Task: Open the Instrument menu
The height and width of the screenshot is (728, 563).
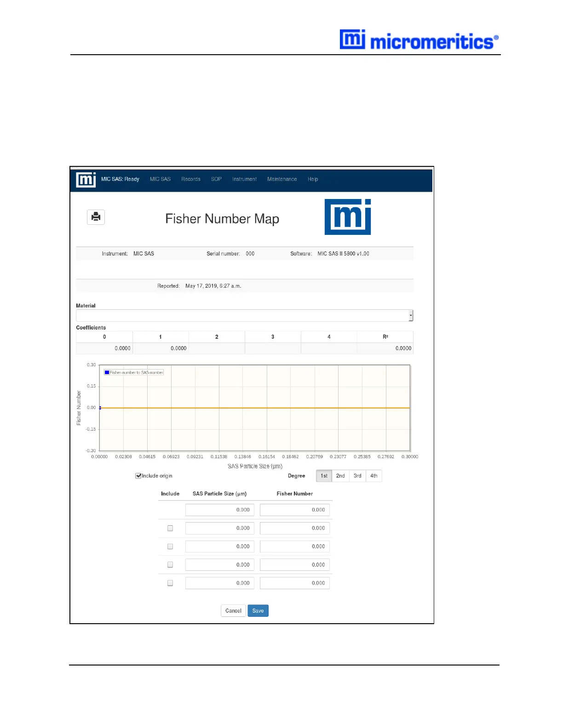Action: click(244, 179)
